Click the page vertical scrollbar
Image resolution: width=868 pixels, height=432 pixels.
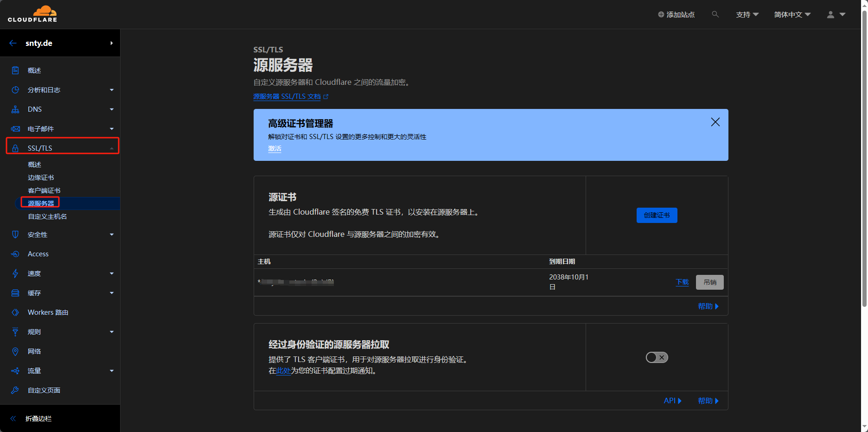864,158
